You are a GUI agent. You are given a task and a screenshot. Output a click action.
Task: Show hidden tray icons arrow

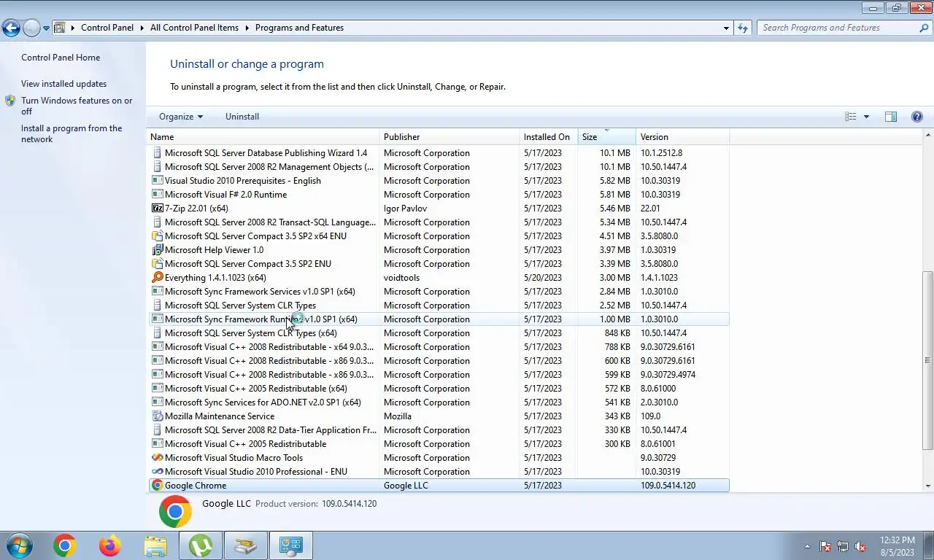coord(807,546)
